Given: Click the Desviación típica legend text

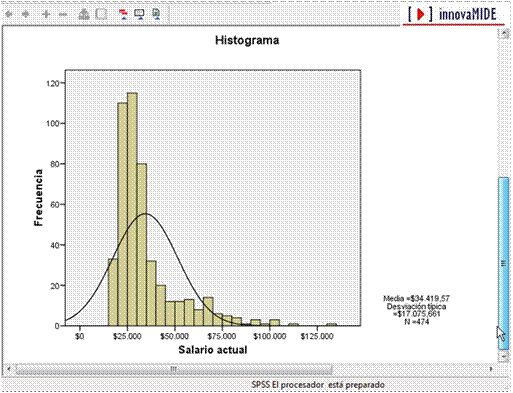Looking at the screenshot, I should 416,306.
